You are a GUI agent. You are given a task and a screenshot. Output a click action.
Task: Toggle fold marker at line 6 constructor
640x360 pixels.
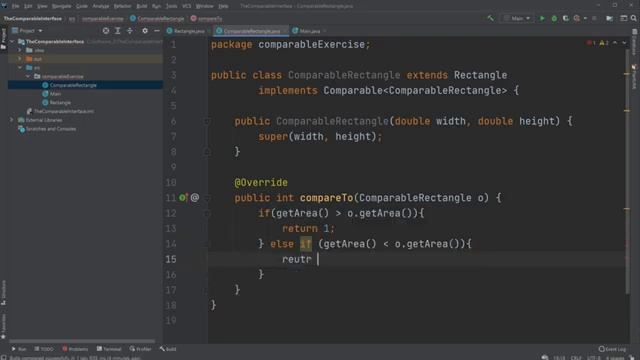point(207,121)
